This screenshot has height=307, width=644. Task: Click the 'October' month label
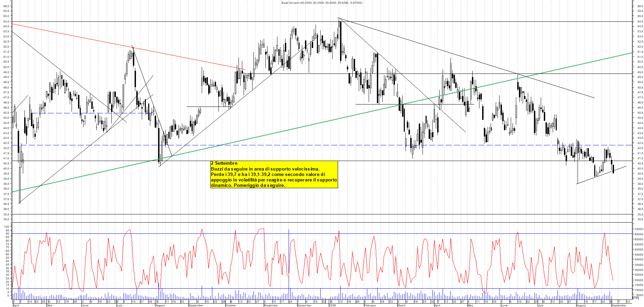click(x=231, y=305)
